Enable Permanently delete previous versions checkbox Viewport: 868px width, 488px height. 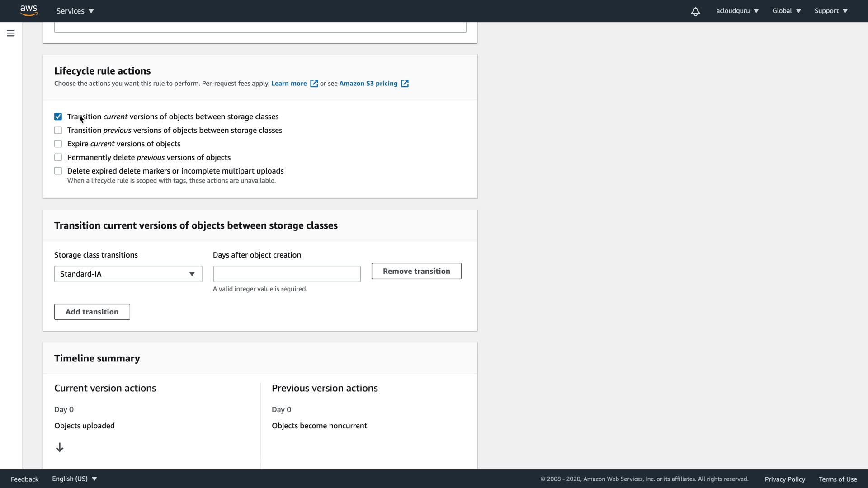pos(58,157)
